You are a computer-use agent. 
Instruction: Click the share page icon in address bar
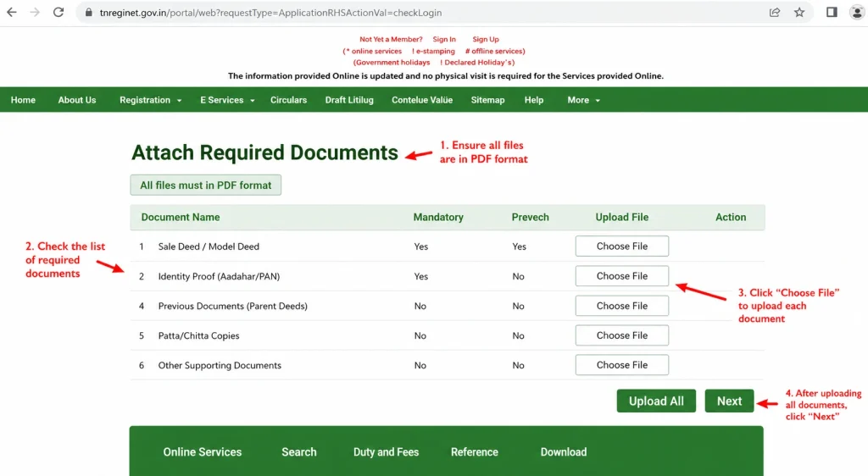(x=775, y=12)
